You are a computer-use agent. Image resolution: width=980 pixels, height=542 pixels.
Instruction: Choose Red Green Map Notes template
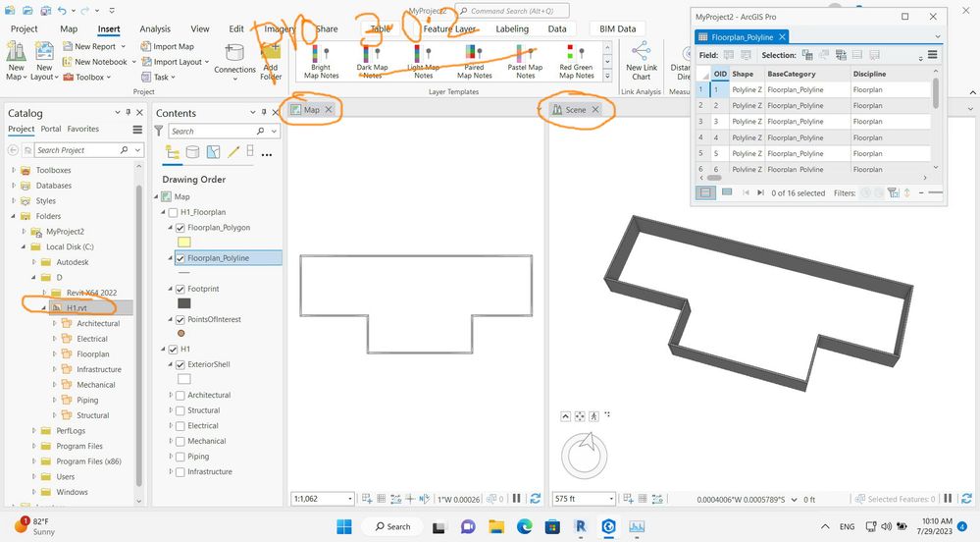(576, 61)
